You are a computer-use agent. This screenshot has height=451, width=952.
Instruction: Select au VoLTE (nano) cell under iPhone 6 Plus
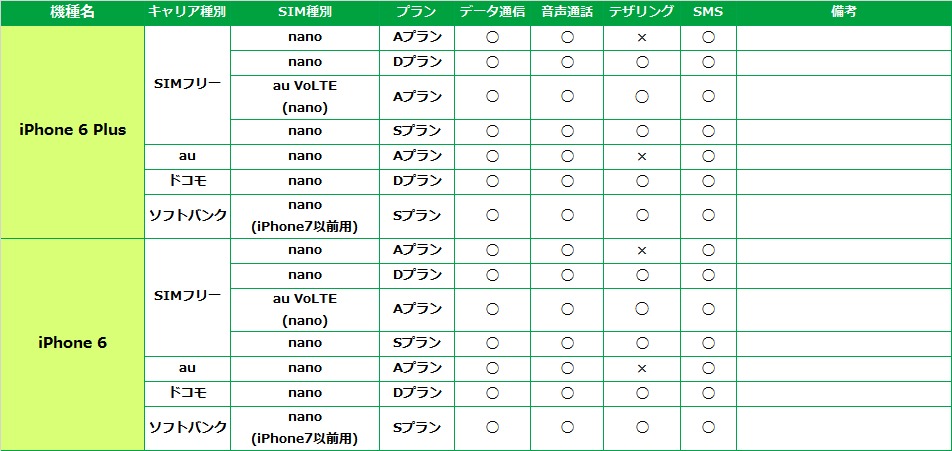(x=304, y=96)
